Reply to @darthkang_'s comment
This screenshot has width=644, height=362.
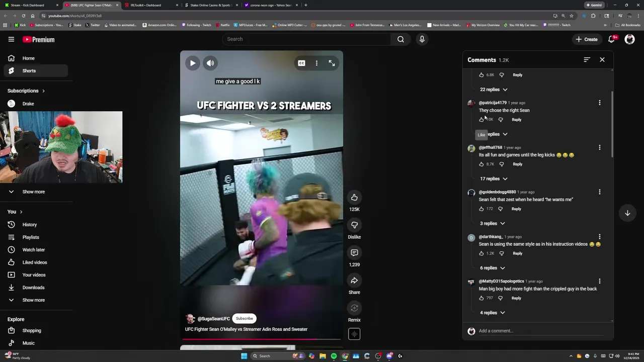(517, 253)
